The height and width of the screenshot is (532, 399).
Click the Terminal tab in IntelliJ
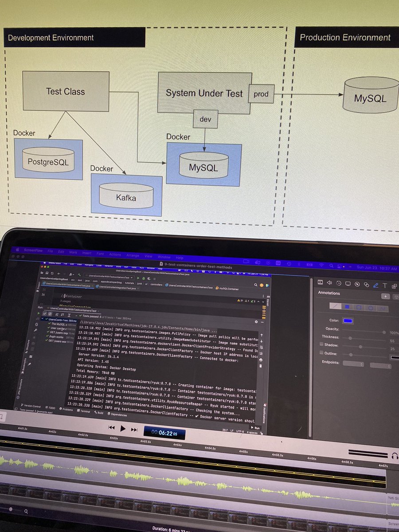(84, 411)
